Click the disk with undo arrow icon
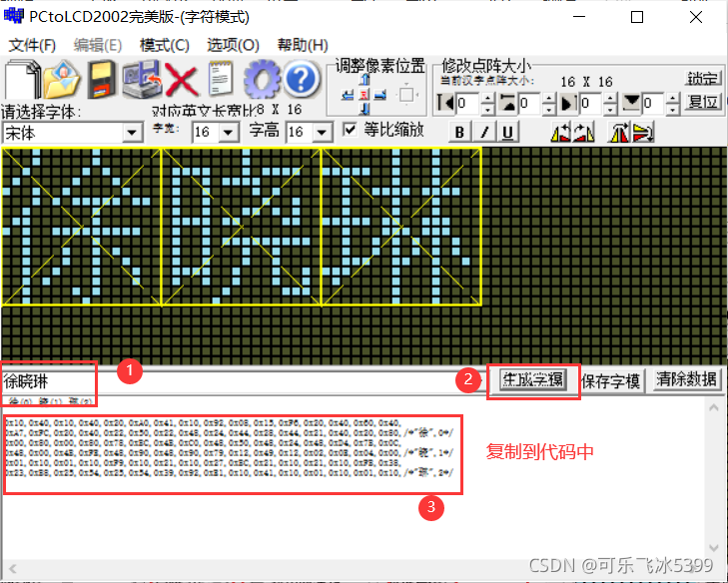Viewport: 728px width, 583px height. point(142,79)
